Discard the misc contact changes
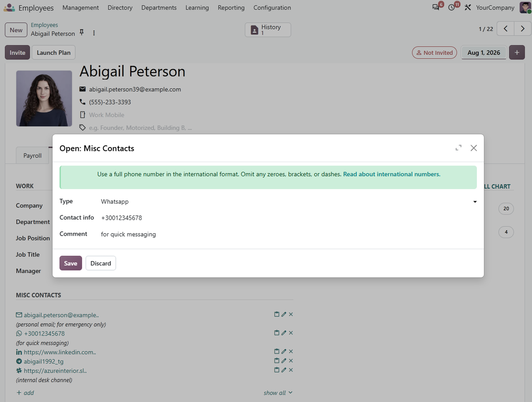 point(101,263)
